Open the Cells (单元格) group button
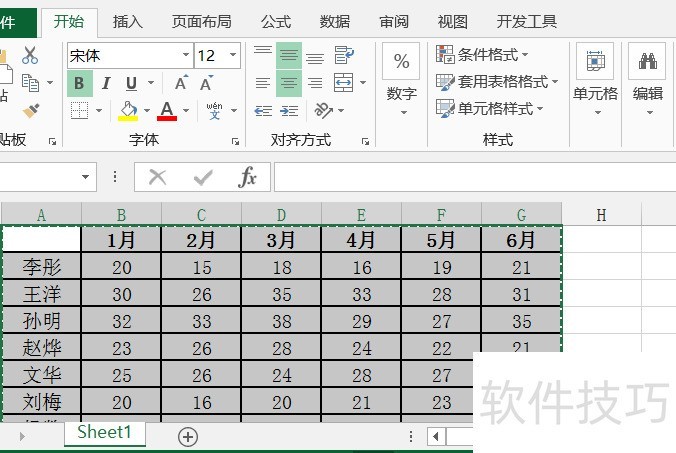Viewport: 676px width, 453px height. pyautogui.click(x=595, y=80)
